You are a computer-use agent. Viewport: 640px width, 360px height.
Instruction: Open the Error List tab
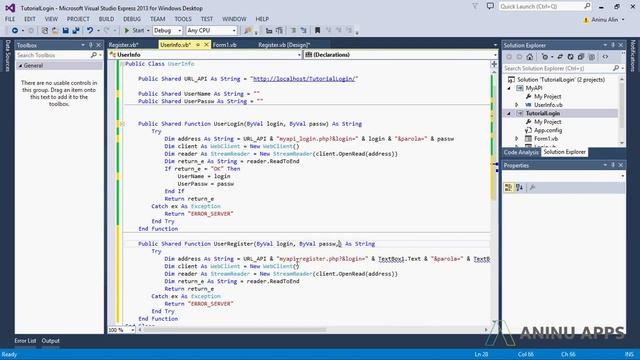pos(25,340)
